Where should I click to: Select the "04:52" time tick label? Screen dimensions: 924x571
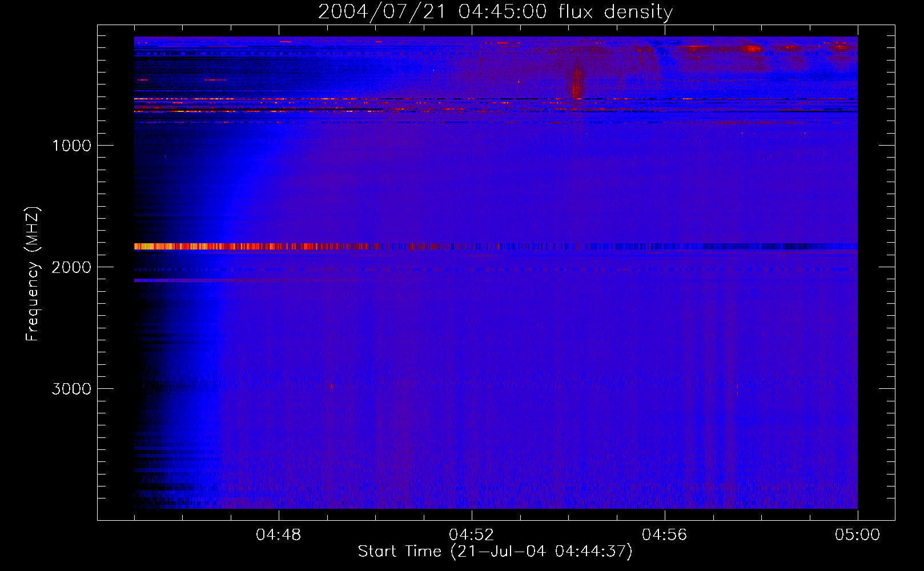tap(472, 535)
